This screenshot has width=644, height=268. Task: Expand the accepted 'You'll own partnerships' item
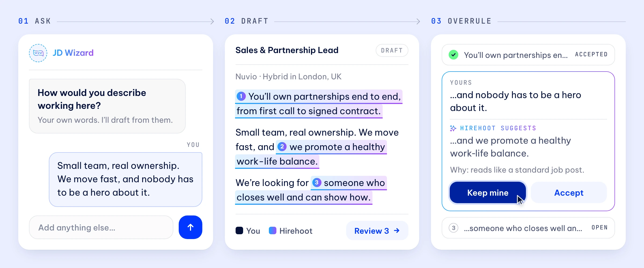coord(528,55)
